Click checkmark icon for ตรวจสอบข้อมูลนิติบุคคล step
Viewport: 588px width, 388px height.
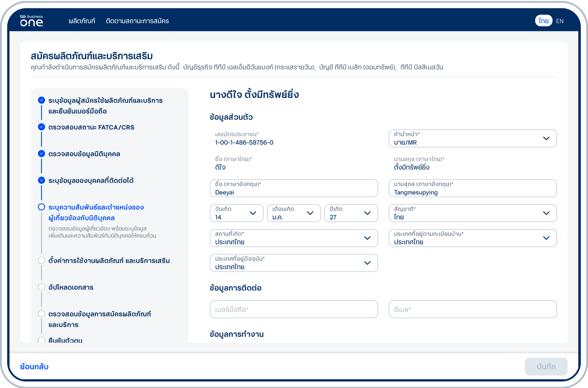pos(42,154)
